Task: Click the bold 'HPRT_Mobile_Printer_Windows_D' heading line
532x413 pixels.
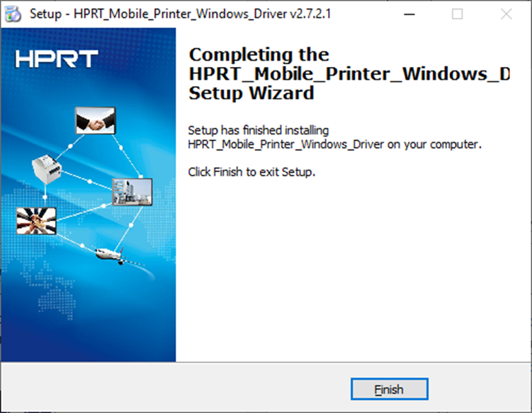Action: pyautogui.click(x=349, y=74)
